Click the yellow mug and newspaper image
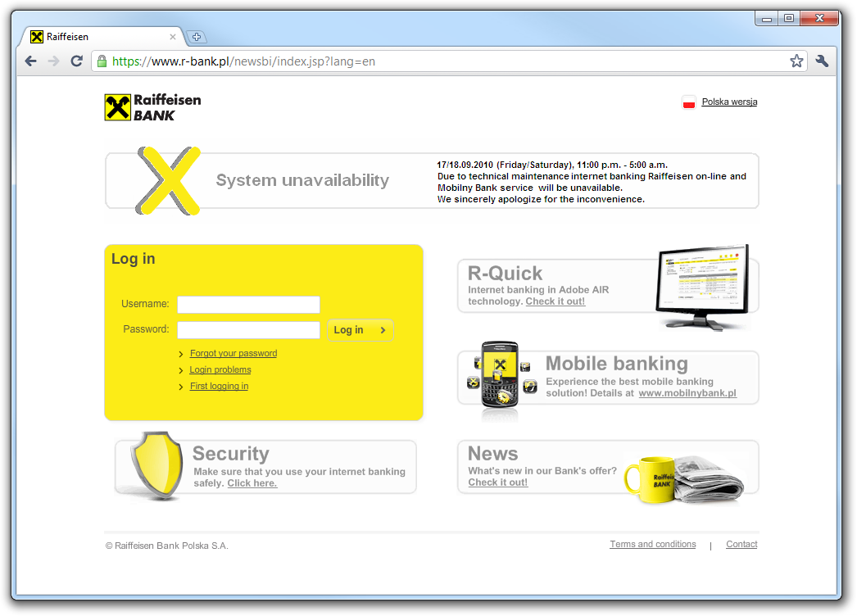Image resolution: width=857 pixels, height=616 pixels. pos(685,479)
